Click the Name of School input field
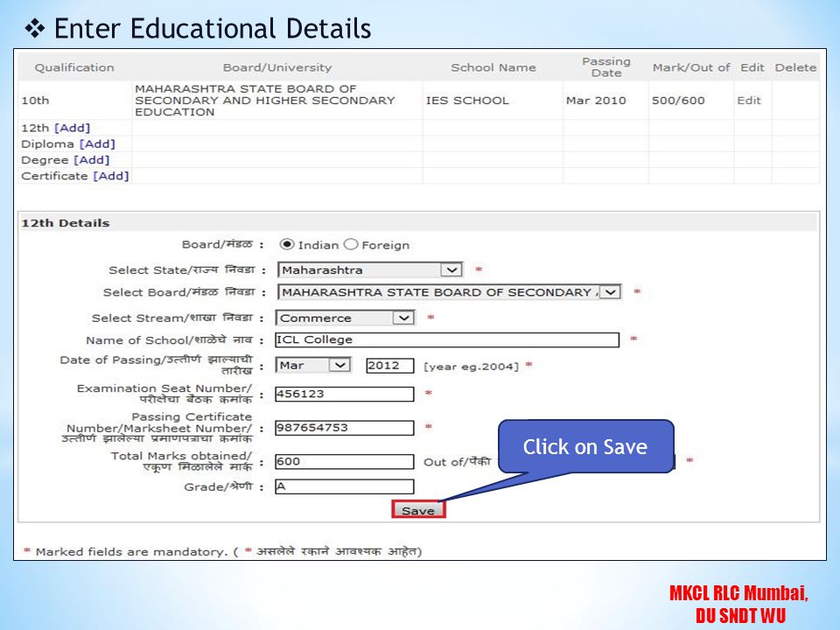The height and width of the screenshot is (630, 840). [x=447, y=339]
